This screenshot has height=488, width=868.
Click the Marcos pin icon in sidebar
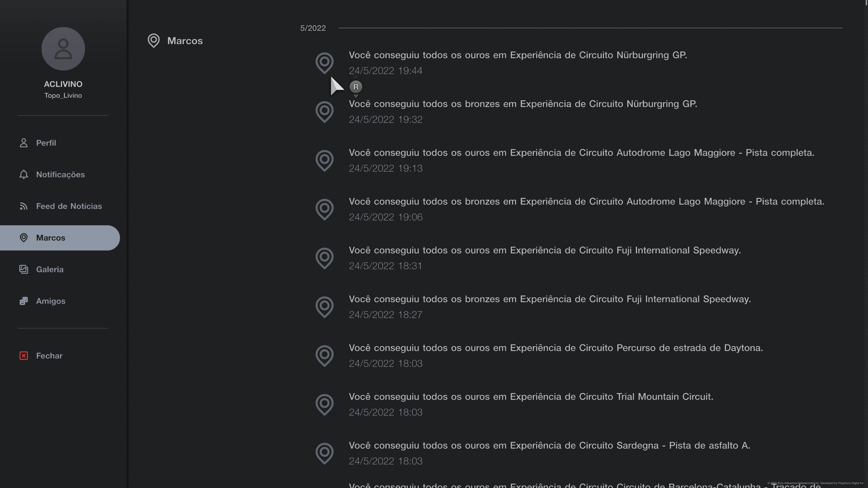point(24,238)
